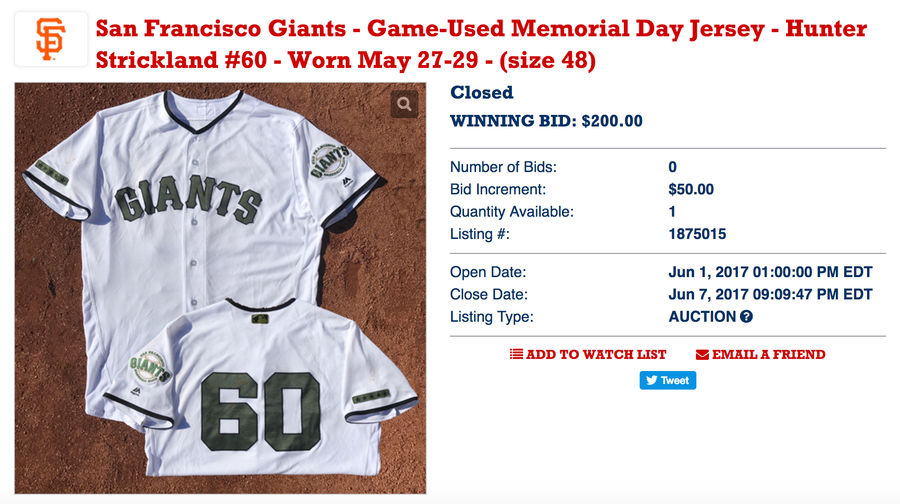Click the Twitter bird icon in Tweet button
Screen dimensions: 900x504
tap(651, 381)
